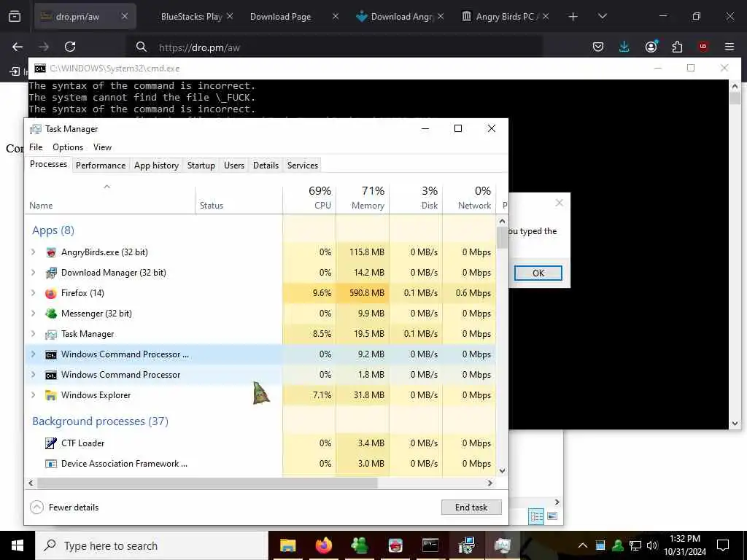
Task: Click the Messenger process icon
Action: 51,314
